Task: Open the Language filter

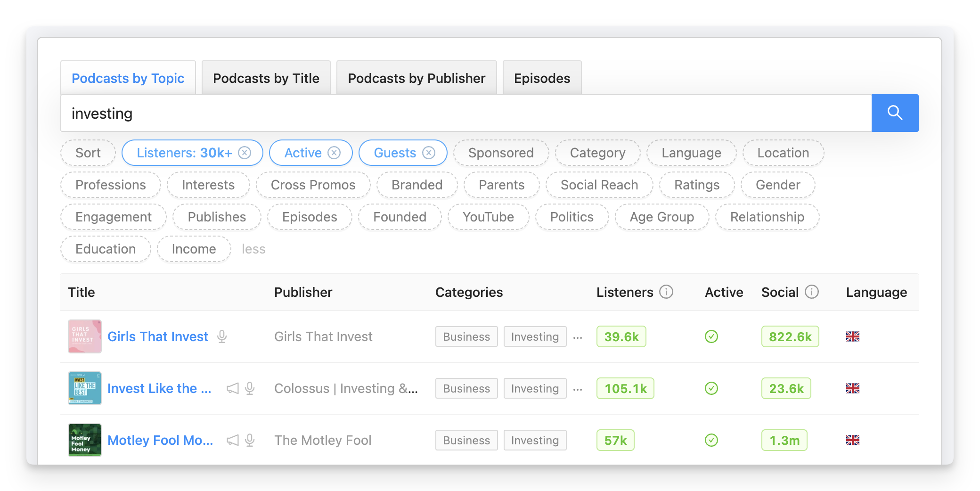Action: 691,153
